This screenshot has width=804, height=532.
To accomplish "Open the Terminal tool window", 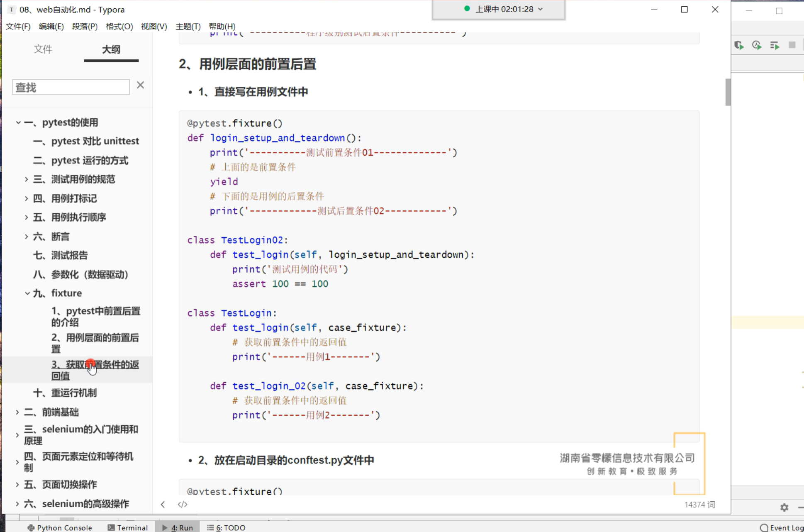I will pos(128,527).
